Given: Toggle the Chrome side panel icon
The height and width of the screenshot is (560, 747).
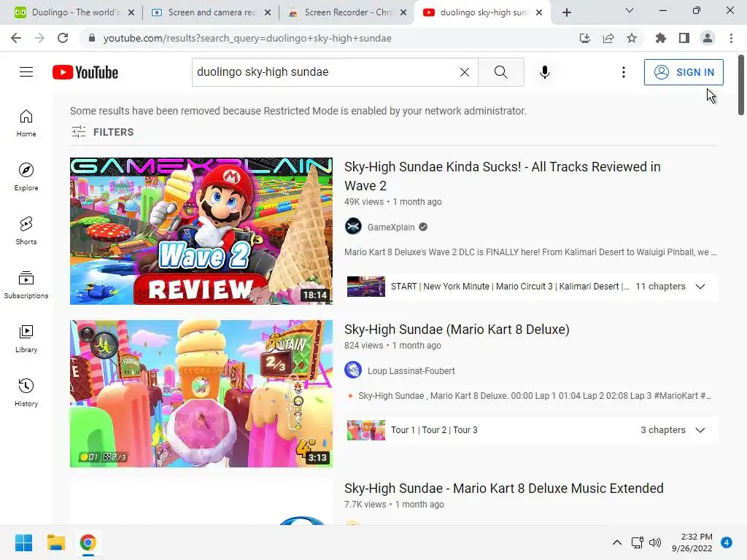Looking at the screenshot, I should [x=684, y=38].
